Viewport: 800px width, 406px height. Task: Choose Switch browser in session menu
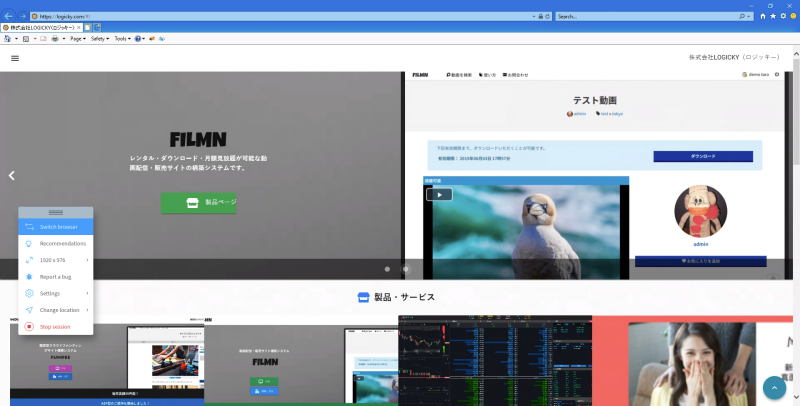[56, 227]
